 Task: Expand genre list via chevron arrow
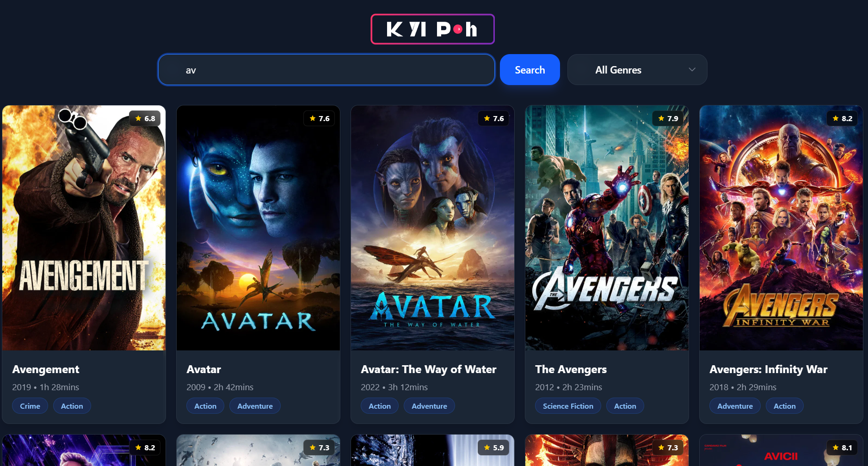[692, 70]
